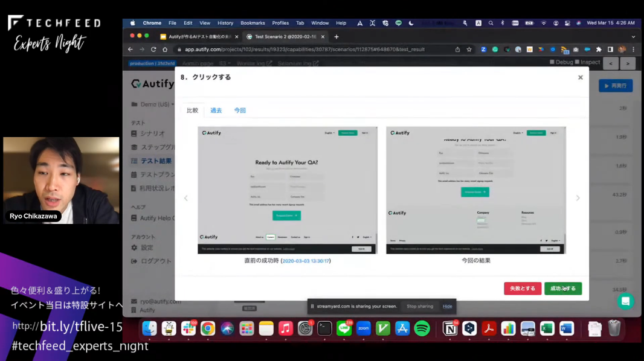This screenshot has width=644, height=361.
Task: Go forward in browser
Action: pos(142,50)
